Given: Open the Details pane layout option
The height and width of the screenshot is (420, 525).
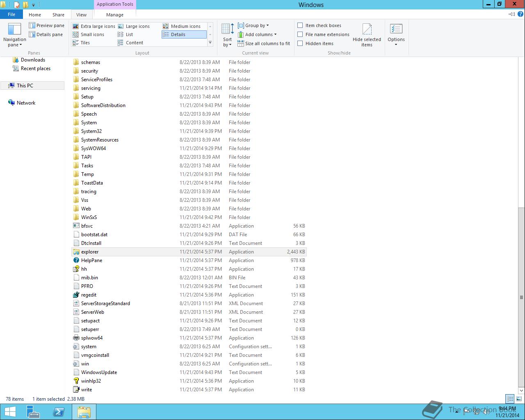Looking at the screenshot, I should pyautogui.click(x=46, y=34).
